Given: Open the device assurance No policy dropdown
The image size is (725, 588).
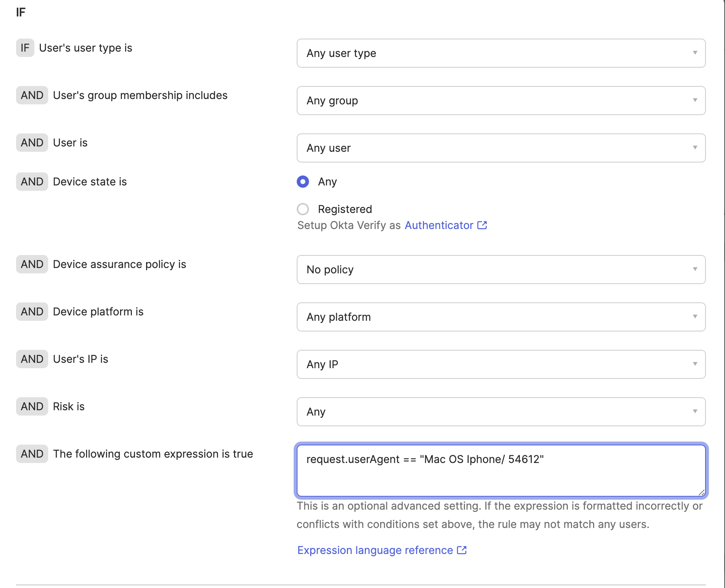Looking at the screenshot, I should 500,270.
